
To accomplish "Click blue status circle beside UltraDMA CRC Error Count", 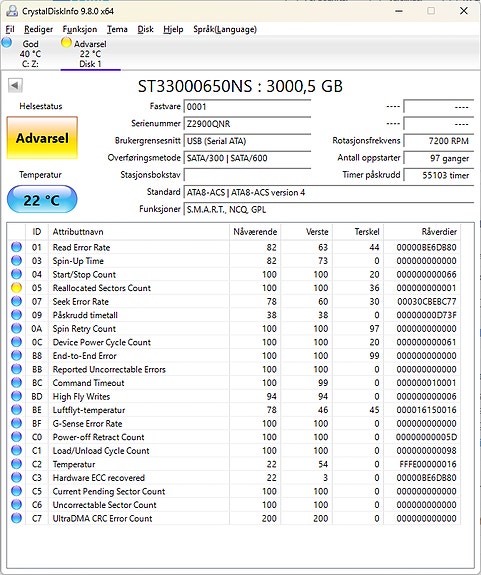I will coord(16,518).
